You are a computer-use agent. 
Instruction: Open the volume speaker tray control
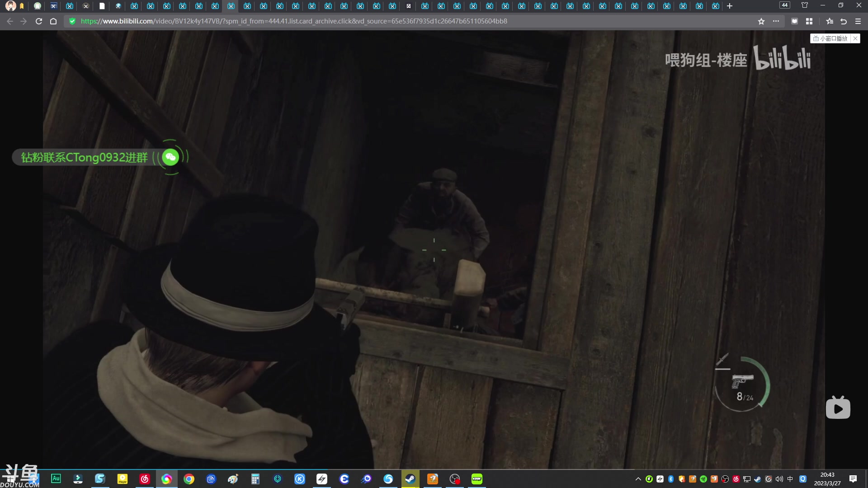point(779,479)
